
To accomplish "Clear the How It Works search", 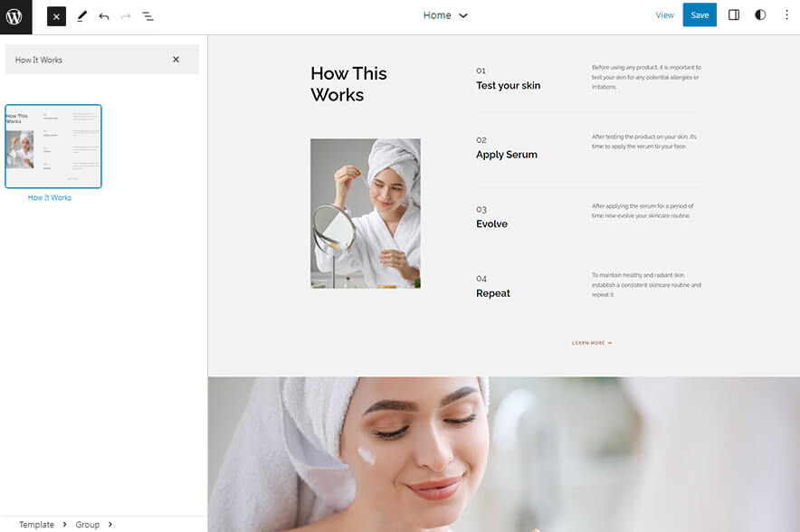I will pos(176,60).
